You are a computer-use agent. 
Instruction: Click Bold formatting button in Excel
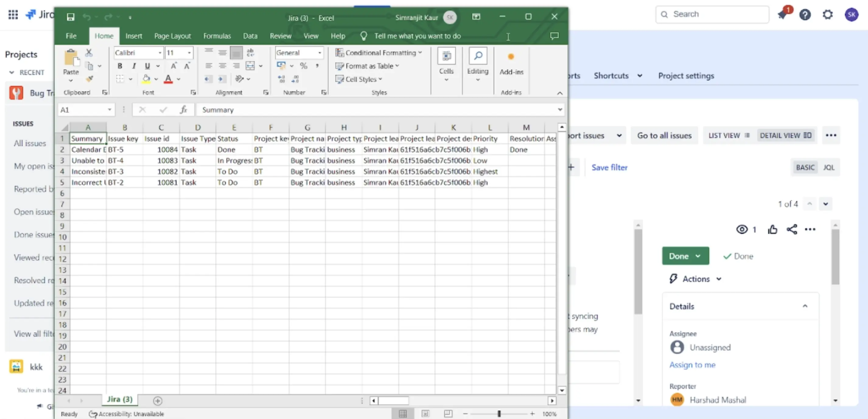tap(120, 66)
